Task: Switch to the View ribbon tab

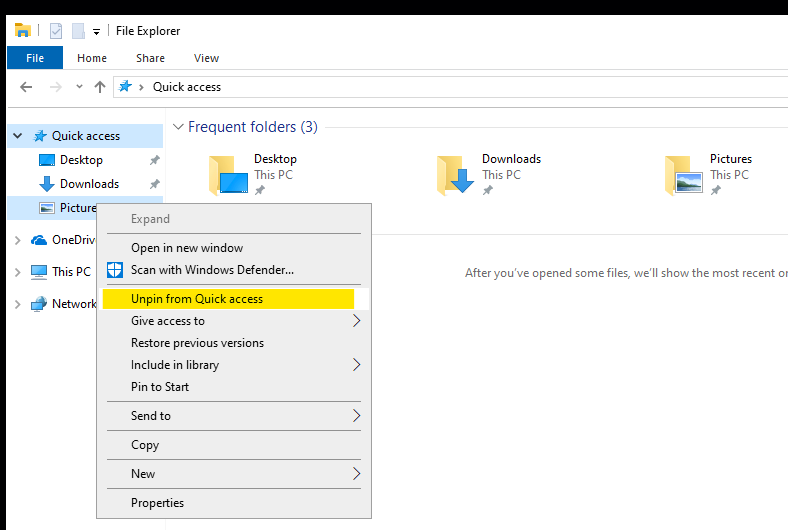Action: (206, 58)
